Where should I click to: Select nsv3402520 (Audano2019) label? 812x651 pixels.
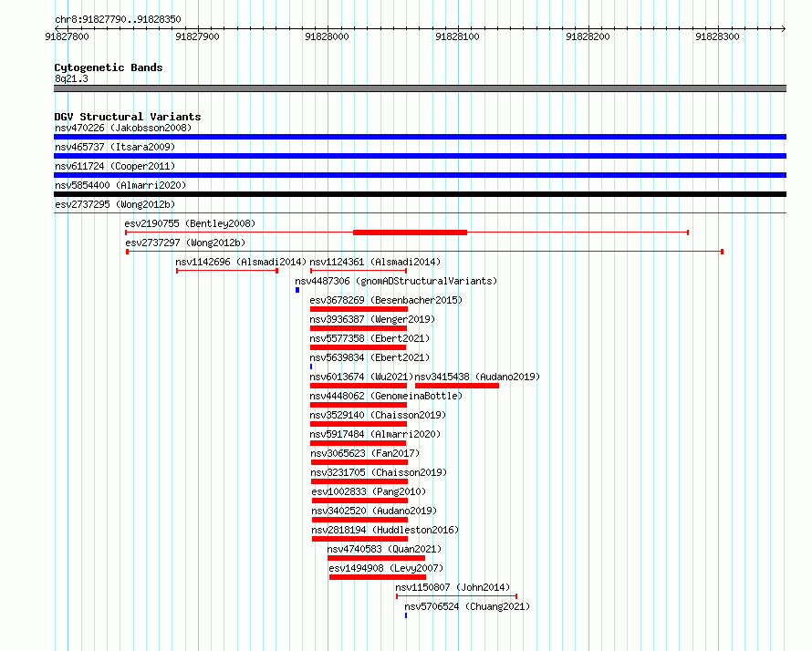click(374, 511)
